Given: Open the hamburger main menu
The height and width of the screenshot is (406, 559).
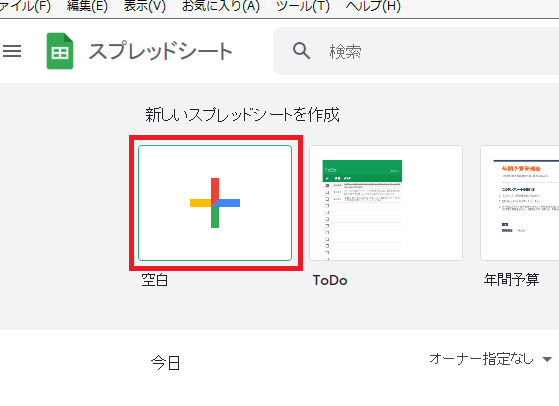Looking at the screenshot, I should click(x=12, y=51).
